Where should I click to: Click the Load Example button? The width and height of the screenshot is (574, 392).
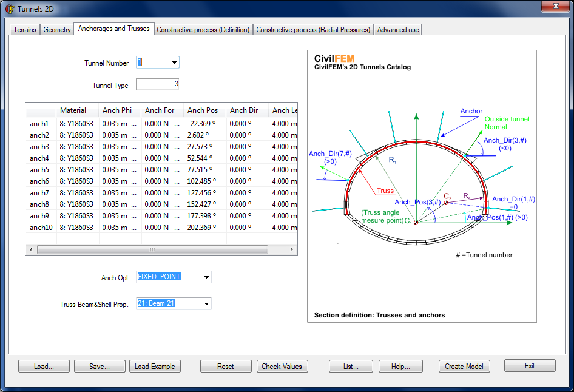(x=155, y=367)
